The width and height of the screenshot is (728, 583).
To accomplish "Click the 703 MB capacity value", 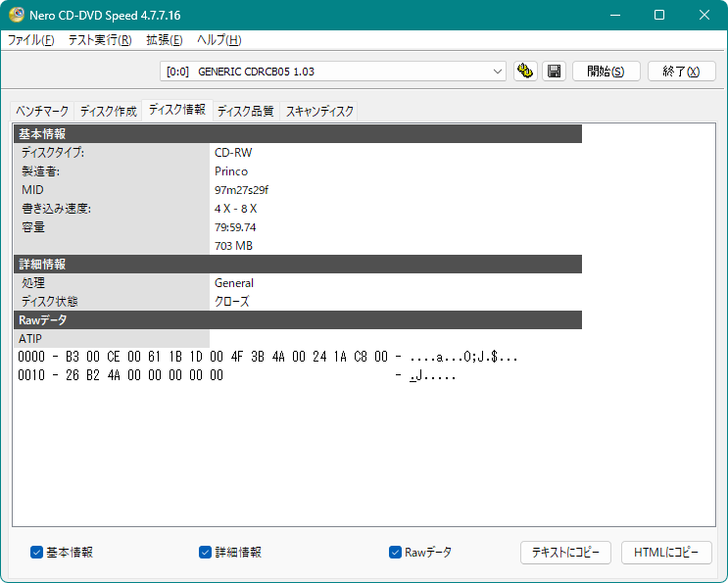I will coord(233,246).
